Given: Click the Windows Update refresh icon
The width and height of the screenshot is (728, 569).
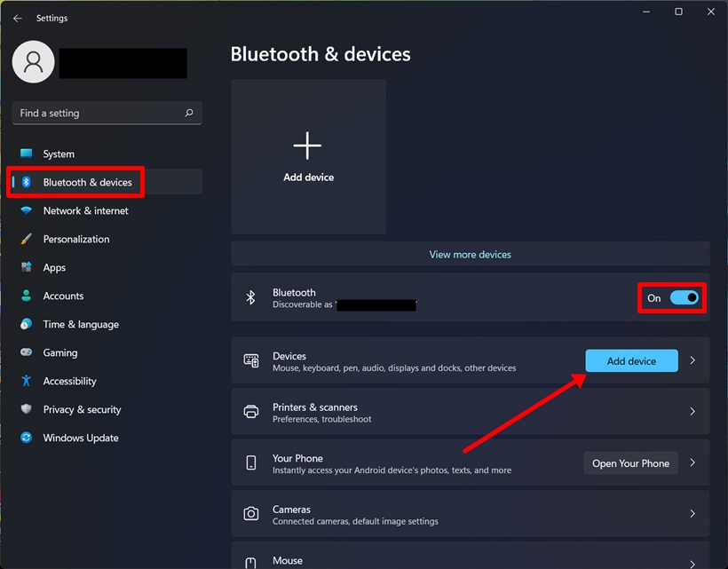Looking at the screenshot, I should [27, 438].
